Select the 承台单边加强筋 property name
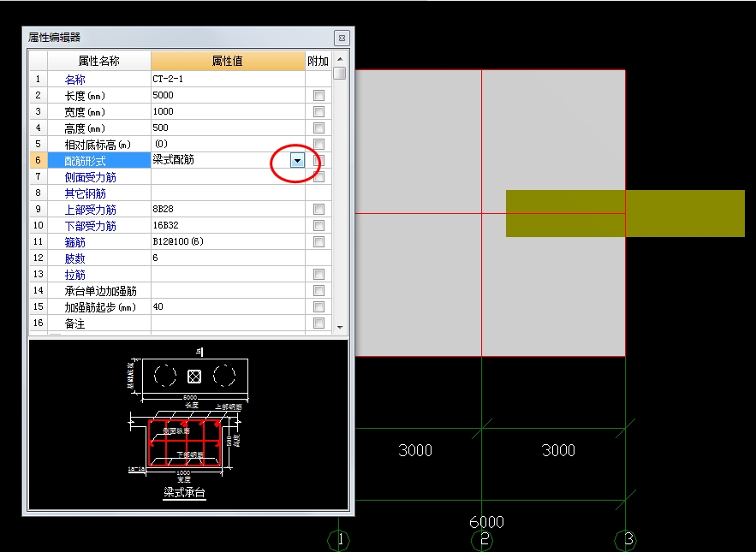 101,291
